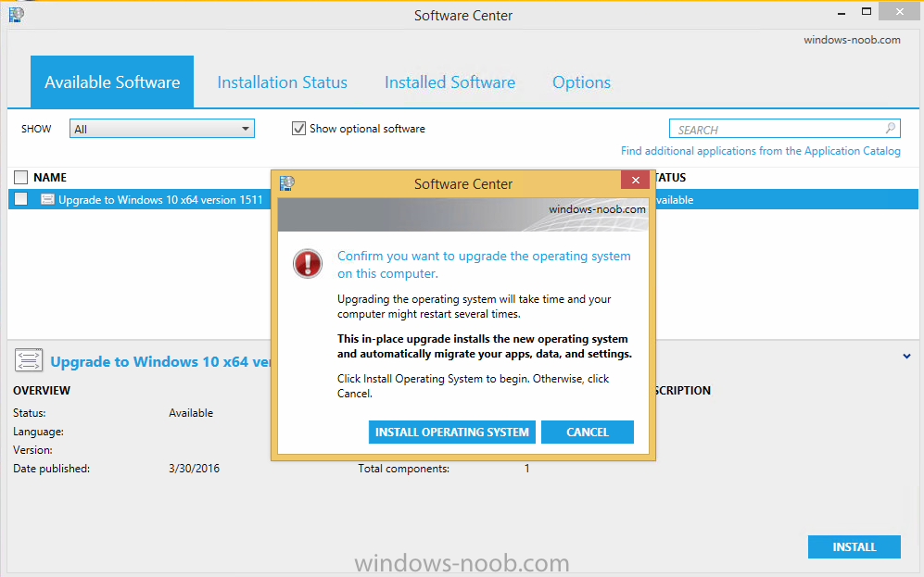
Task: Click the Upgrade to Windows 10 details heading
Action: tap(161, 361)
